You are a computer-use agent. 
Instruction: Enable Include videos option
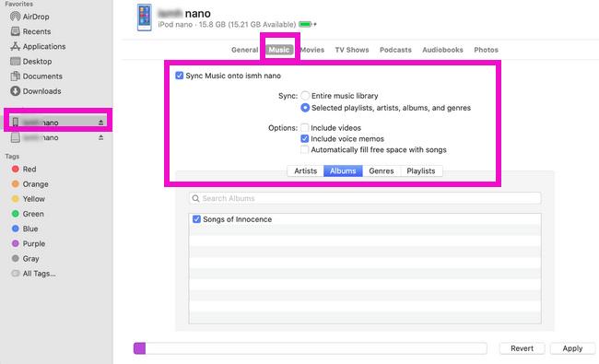304,127
